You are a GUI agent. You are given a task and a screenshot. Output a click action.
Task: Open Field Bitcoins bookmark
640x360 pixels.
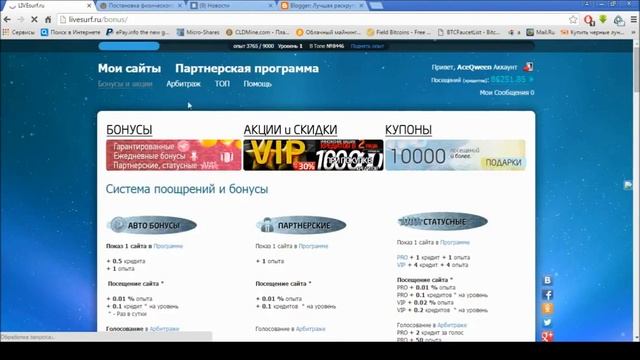click(x=399, y=32)
